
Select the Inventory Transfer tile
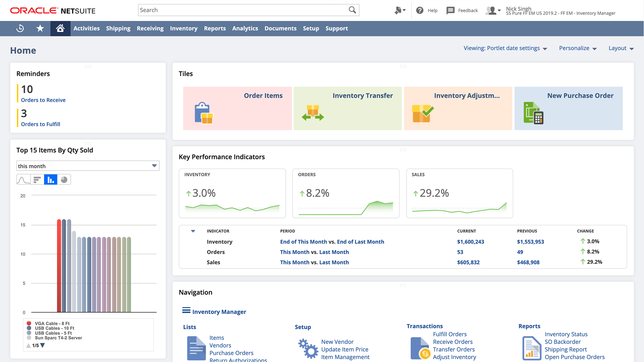[347, 108]
